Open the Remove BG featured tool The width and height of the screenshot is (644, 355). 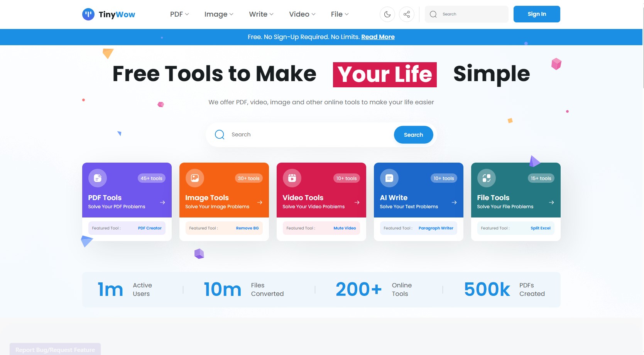[247, 228]
